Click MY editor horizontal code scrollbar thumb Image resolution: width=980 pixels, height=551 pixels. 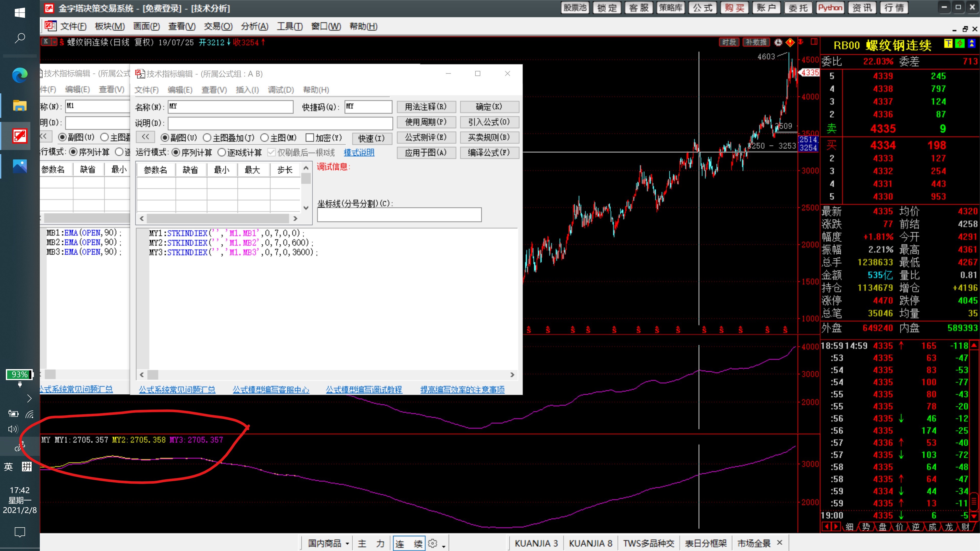pyautogui.click(x=153, y=375)
